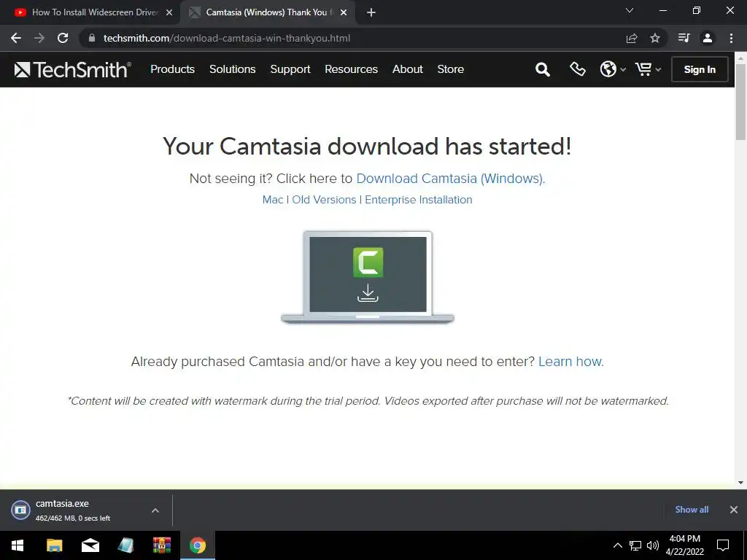Close the YouTube tab
Image resolution: width=747 pixels, height=560 pixels.
pos(169,13)
